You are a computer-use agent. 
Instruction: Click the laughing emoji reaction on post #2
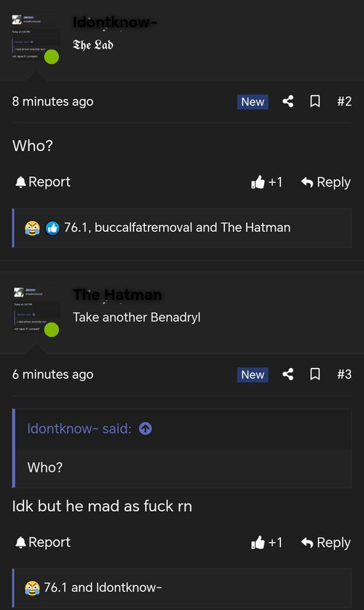click(32, 228)
